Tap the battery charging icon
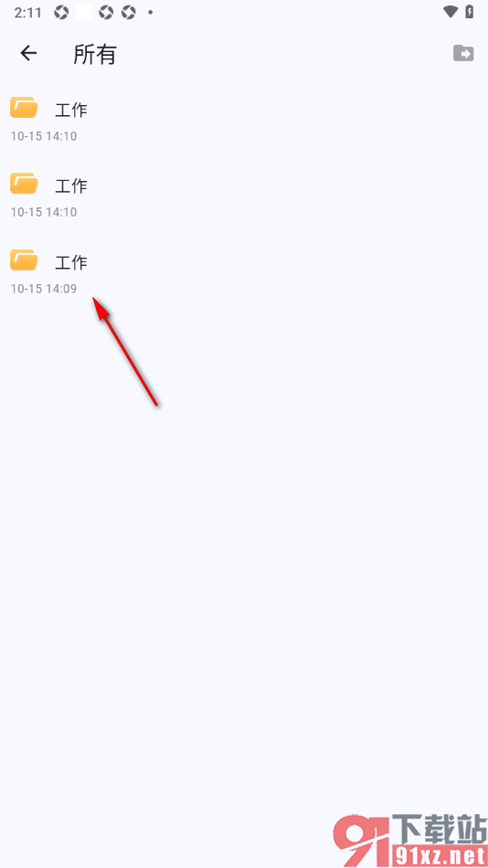 pyautogui.click(x=470, y=12)
